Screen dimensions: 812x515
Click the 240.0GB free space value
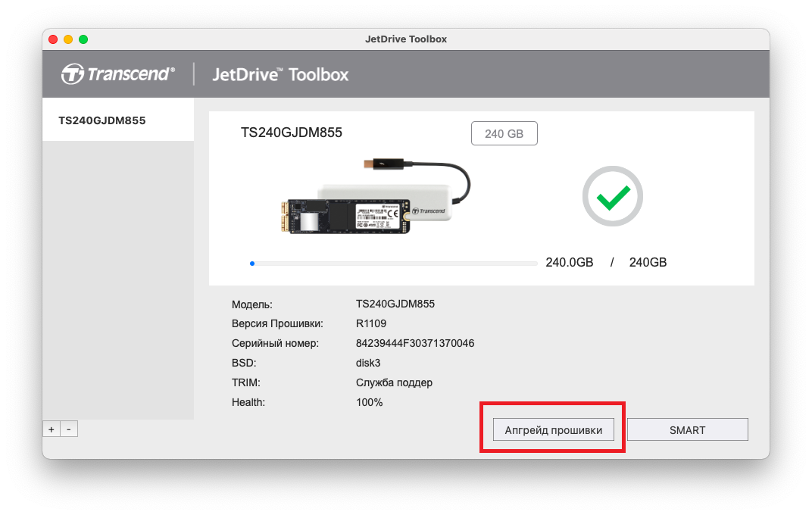coord(569,262)
